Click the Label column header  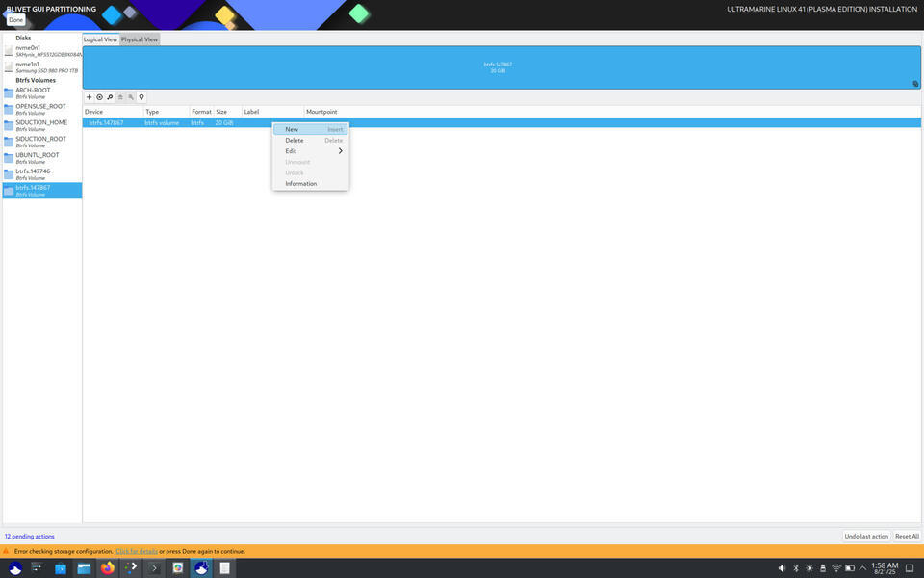[x=272, y=112]
